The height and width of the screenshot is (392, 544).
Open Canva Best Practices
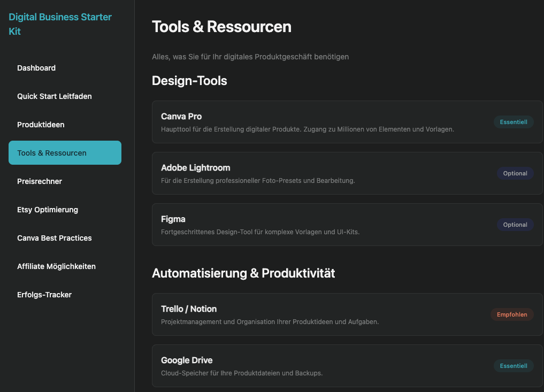(x=55, y=238)
